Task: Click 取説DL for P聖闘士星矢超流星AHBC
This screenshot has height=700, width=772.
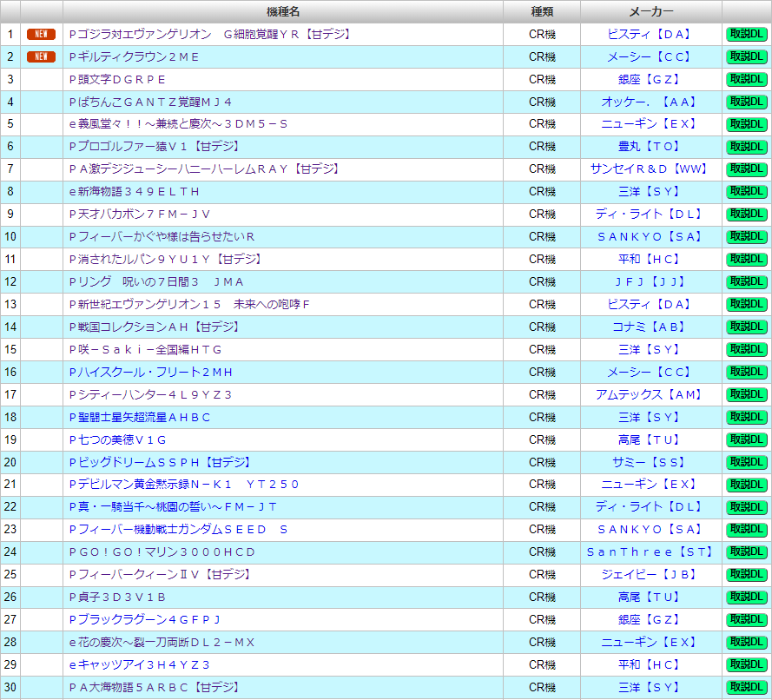Action: coord(747,418)
